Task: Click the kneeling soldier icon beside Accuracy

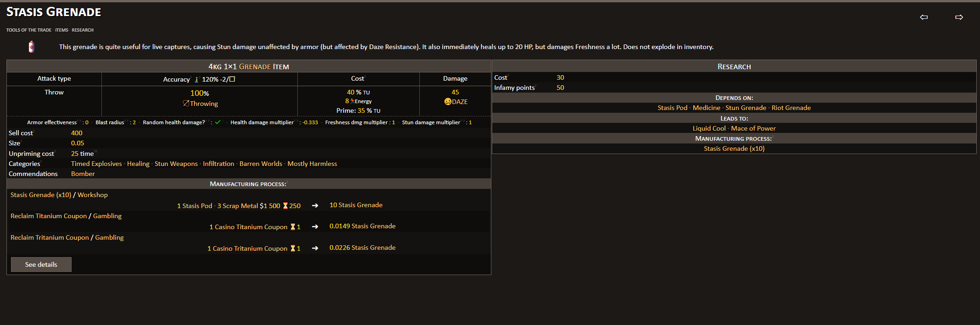Action: coord(196,79)
